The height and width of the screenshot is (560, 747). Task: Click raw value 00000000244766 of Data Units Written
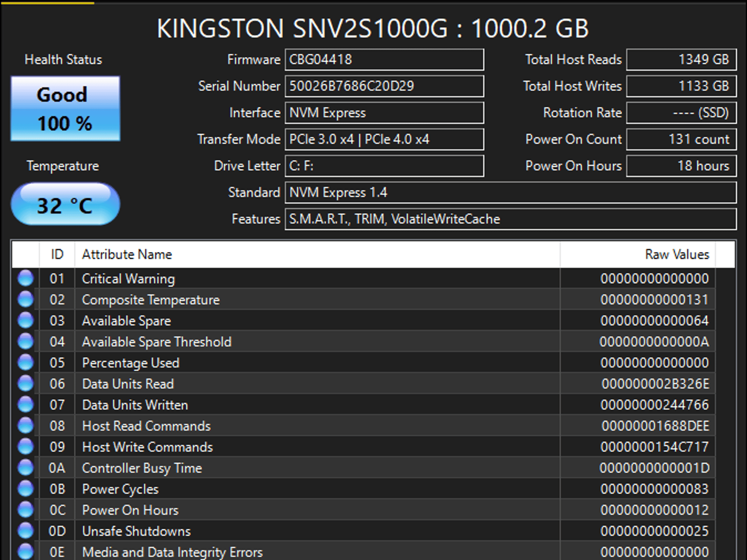[655, 405]
